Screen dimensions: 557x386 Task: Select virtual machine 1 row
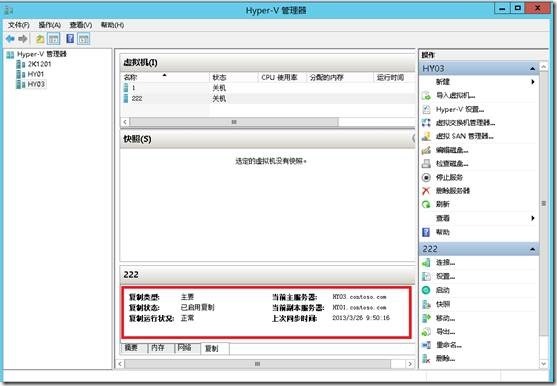[268, 88]
